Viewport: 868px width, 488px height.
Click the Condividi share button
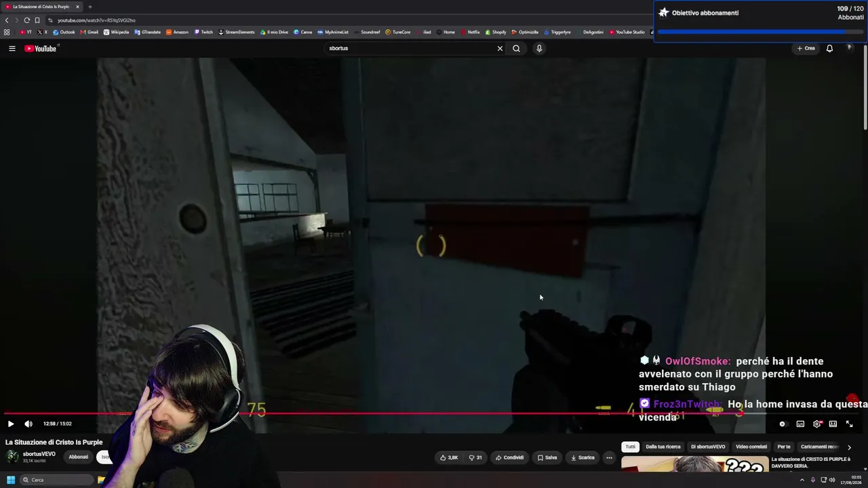click(x=509, y=457)
